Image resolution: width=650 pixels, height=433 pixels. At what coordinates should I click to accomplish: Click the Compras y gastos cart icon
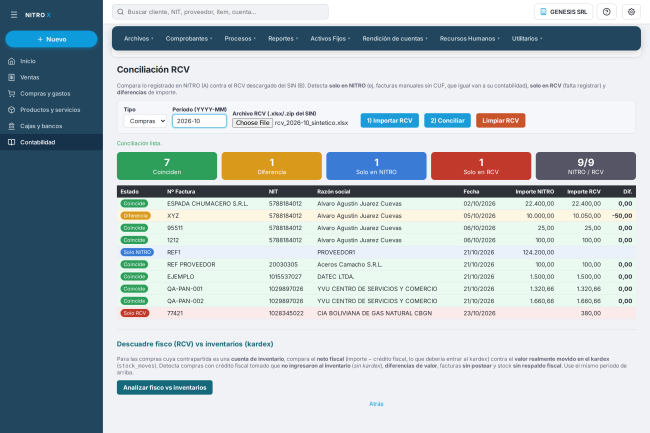[12, 94]
